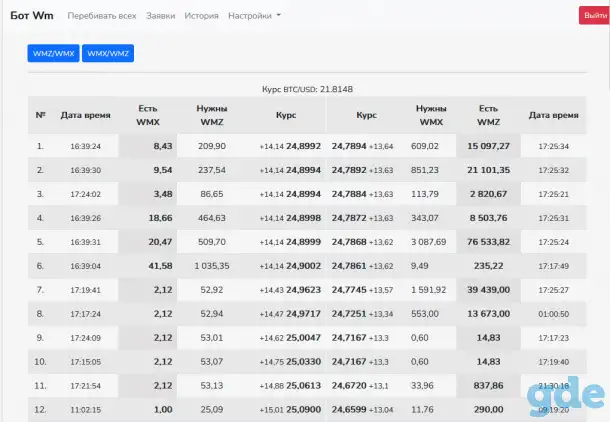This screenshot has height=422, width=610.
Task: Click the Есть WMX column header
Action: coord(148,115)
